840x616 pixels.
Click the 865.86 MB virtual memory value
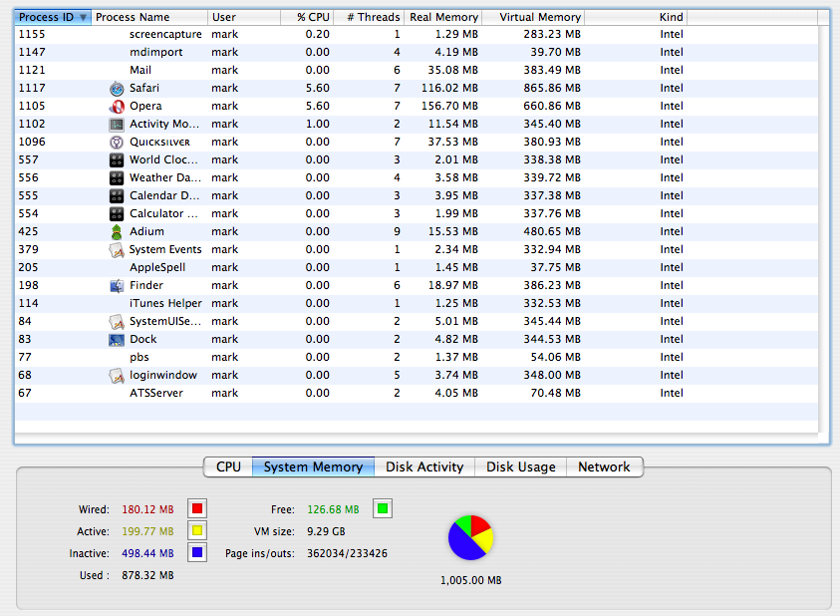(x=552, y=88)
